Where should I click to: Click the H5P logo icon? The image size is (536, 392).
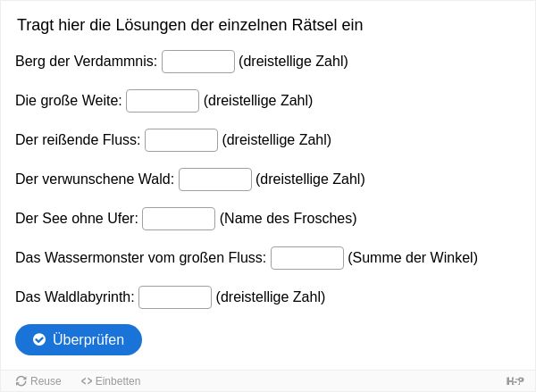pyautogui.click(x=515, y=380)
